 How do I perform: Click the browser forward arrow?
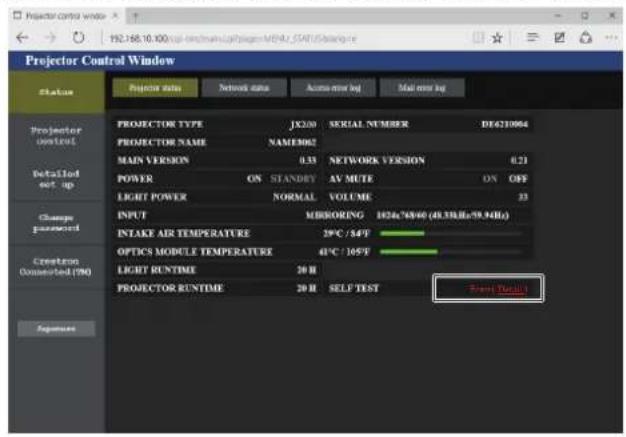(51, 38)
